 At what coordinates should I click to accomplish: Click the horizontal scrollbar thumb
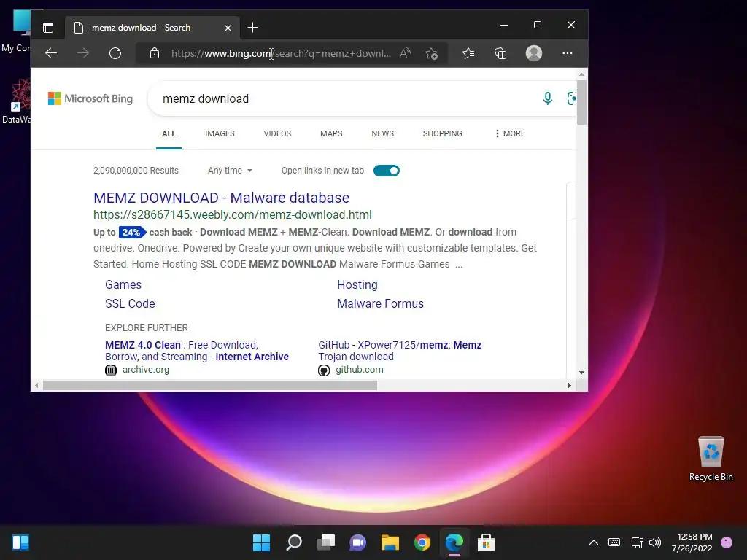click(x=210, y=385)
